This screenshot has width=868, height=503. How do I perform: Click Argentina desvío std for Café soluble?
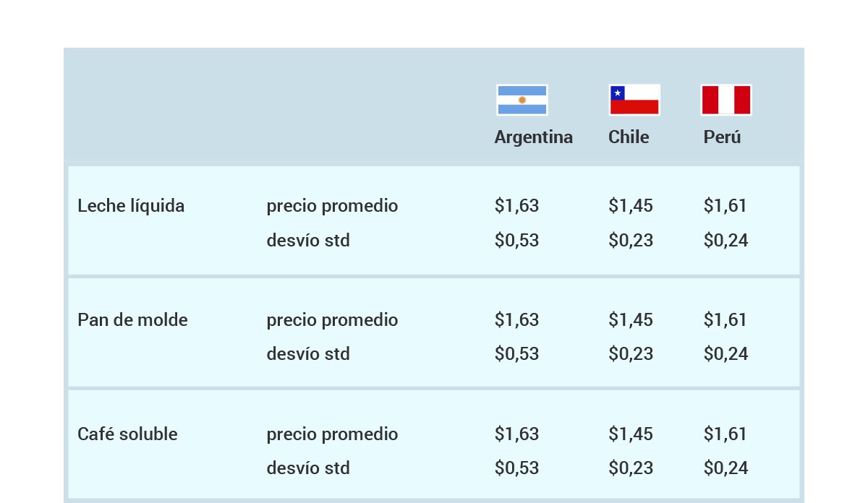point(516,468)
